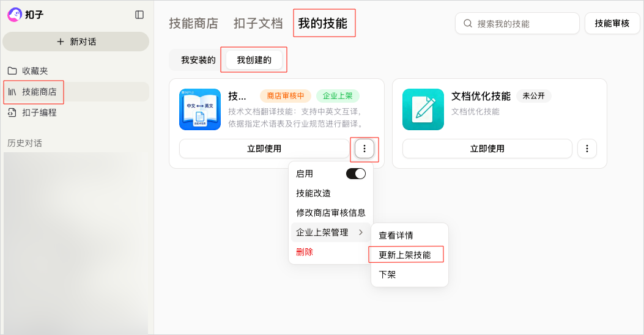Screen dimensions: 644x335
Task: Open the three-dot menu on the 文档优化技能 card
Action: coord(587,149)
